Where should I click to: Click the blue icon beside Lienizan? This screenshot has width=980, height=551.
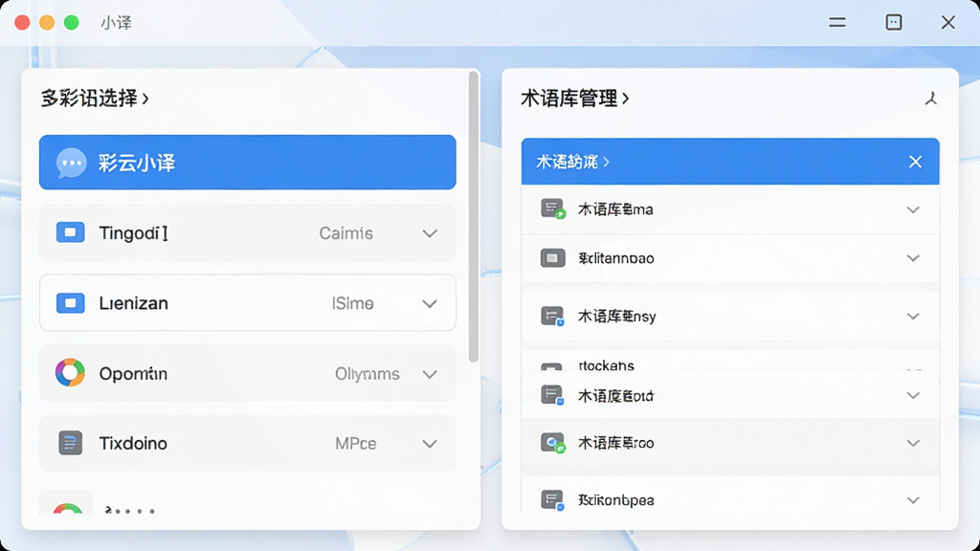click(70, 303)
